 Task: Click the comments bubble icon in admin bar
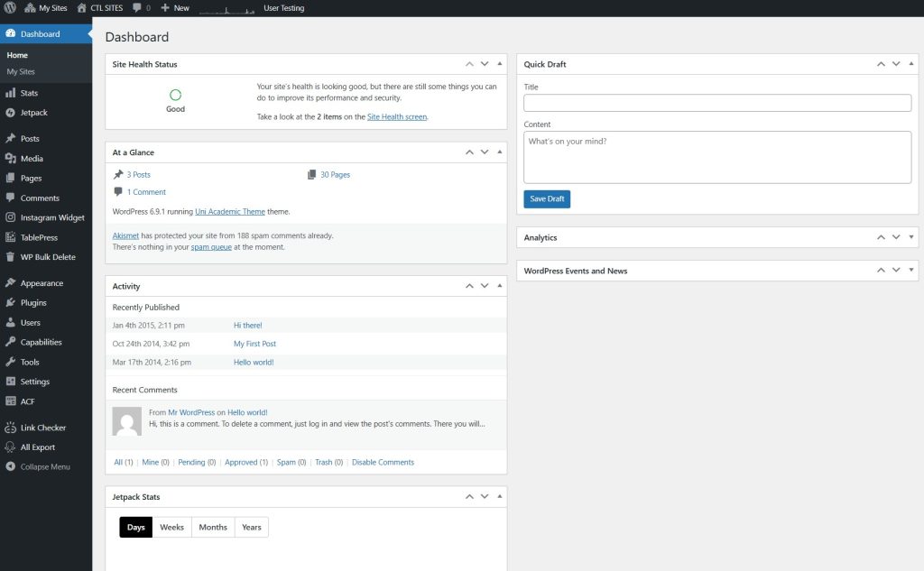(x=137, y=7)
